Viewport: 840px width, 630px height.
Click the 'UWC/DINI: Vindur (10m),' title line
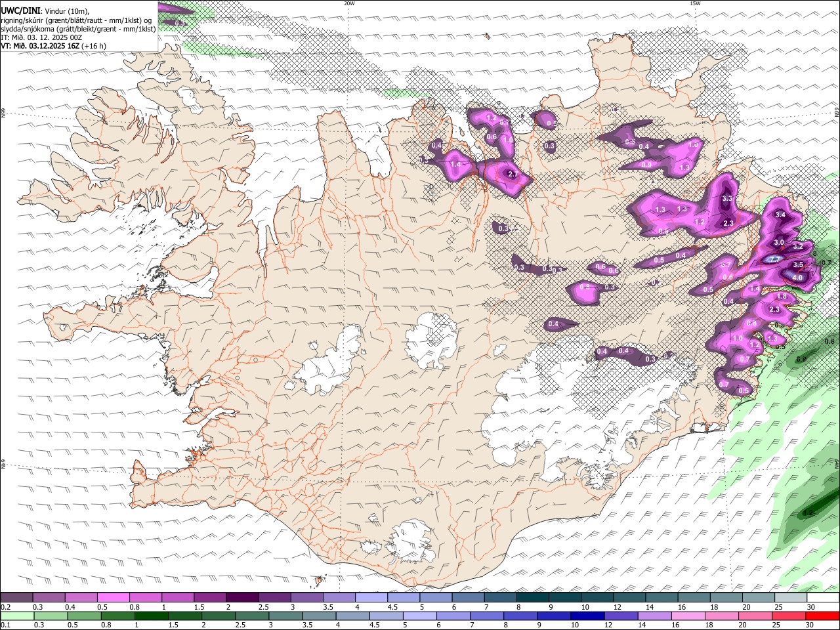click(x=45, y=10)
